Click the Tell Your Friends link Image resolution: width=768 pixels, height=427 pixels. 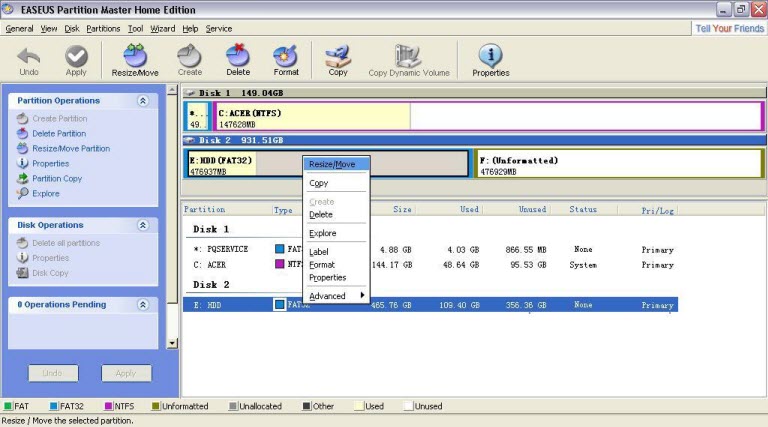(x=729, y=28)
